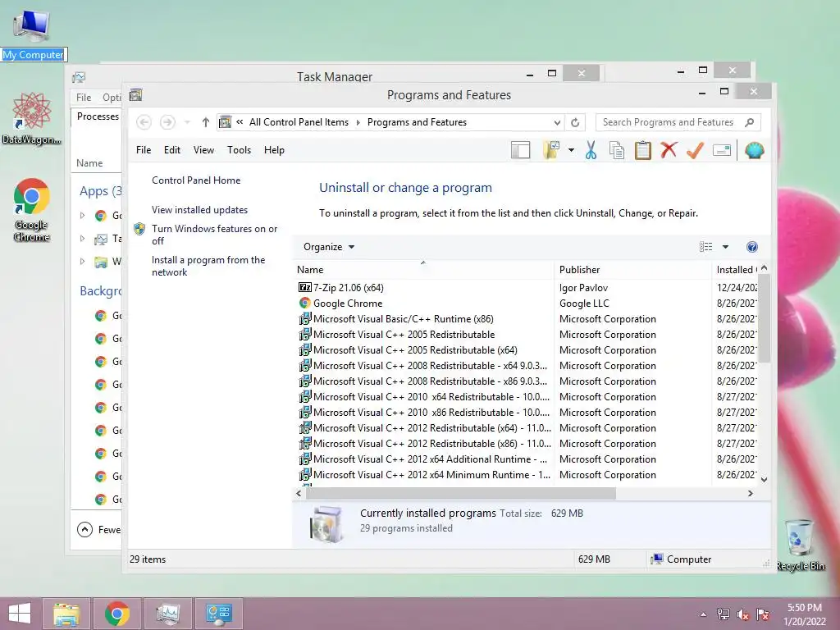Open File Explorer from the taskbar
Viewport: 840px width, 630px height.
tap(66, 614)
